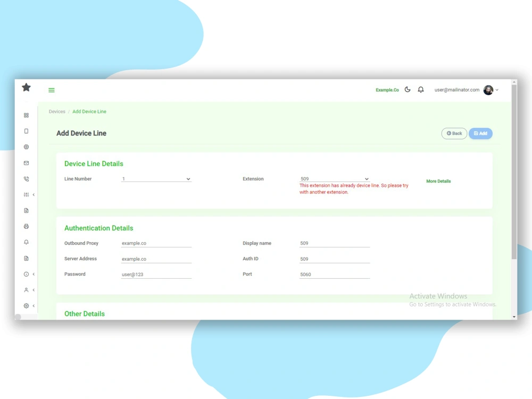The image size is (532, 399).
Task: Open the info circle sidebar icon
Action: [26, 274]
